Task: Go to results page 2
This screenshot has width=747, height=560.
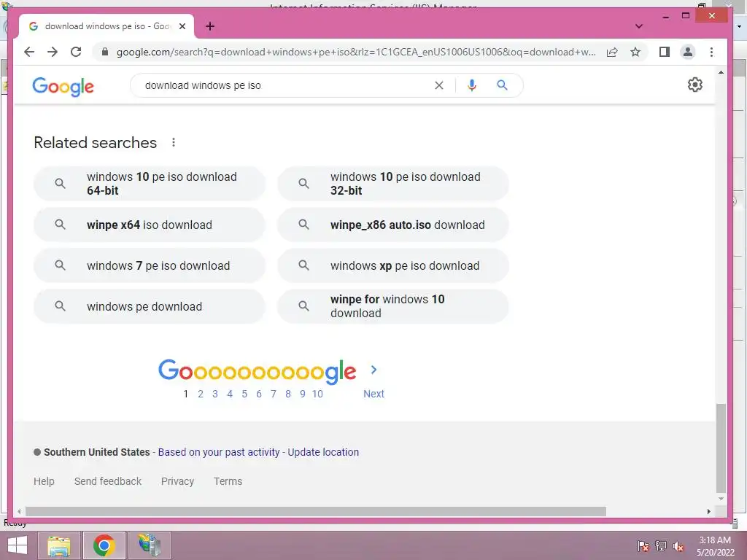Action: pos(201,394)
